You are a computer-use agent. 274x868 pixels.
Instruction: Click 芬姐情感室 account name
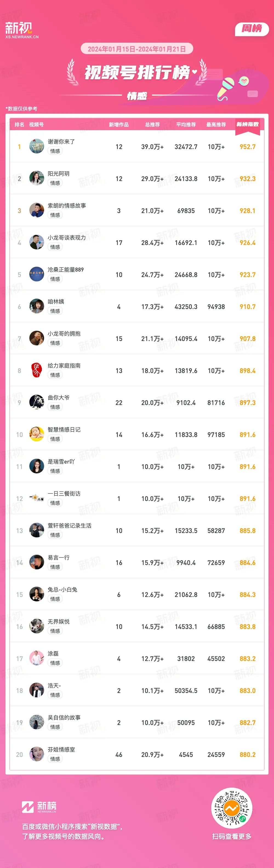61,749
